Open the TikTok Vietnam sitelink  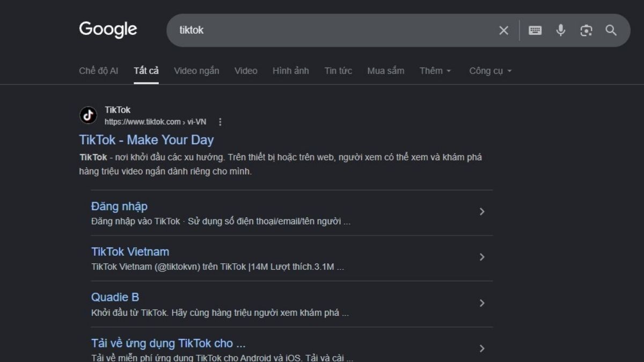130,252
